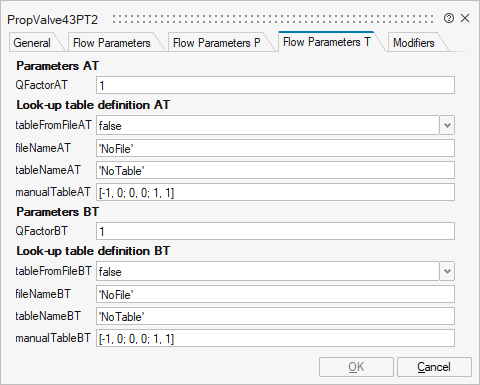
Task: Focus the QFactorAT input field
Action: click(x=275, y=85)
